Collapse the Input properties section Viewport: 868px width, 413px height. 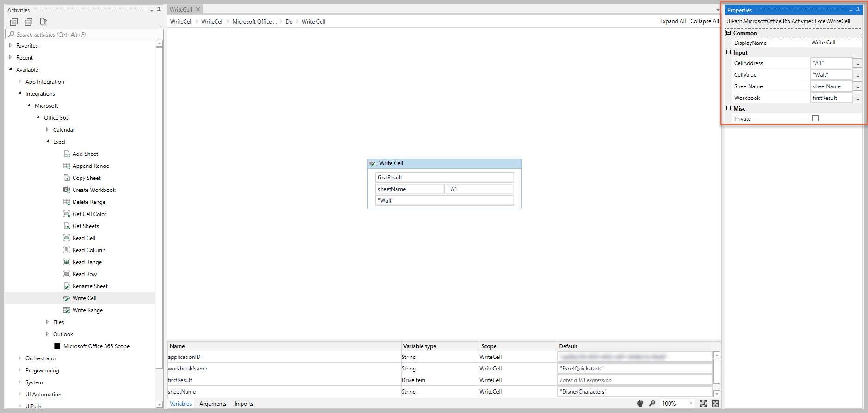coord(729,52)
